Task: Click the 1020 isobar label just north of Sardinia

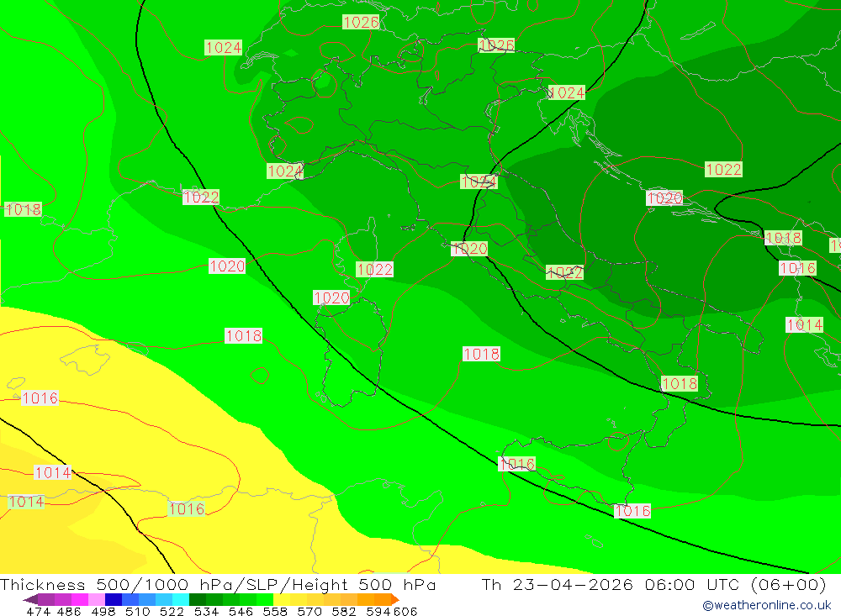Action: [331, 297]
